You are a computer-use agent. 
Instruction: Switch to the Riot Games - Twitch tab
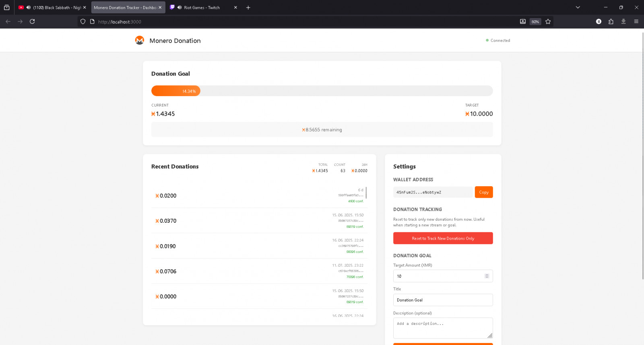pos(202,8)
